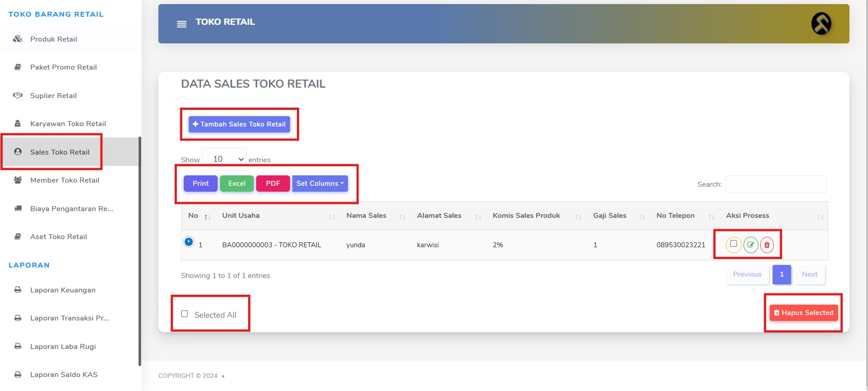868x391 pixels.
Task: Click the Karyawan Toko Retail icon
Action: tap(18, 123)
